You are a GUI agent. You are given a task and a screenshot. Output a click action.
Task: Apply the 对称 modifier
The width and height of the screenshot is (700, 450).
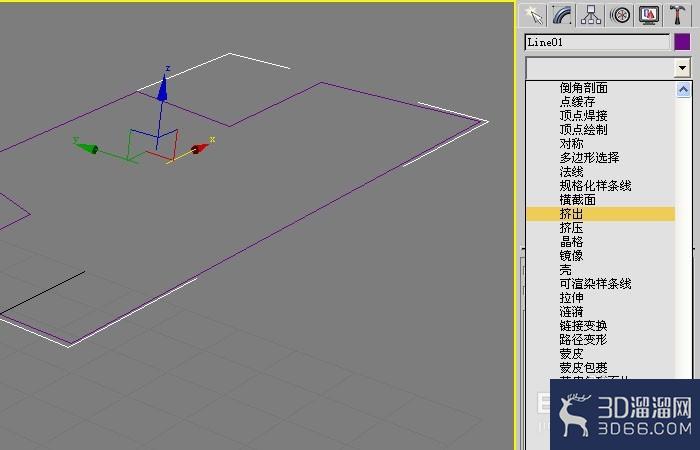coord(571,144)
